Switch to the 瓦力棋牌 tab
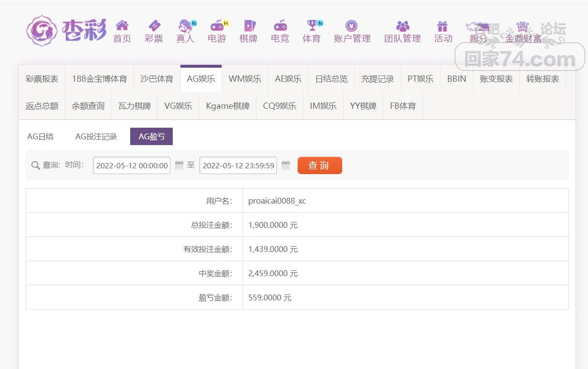Screen dimensions: 588x369 pyautogui.click(x=135, y=106)
